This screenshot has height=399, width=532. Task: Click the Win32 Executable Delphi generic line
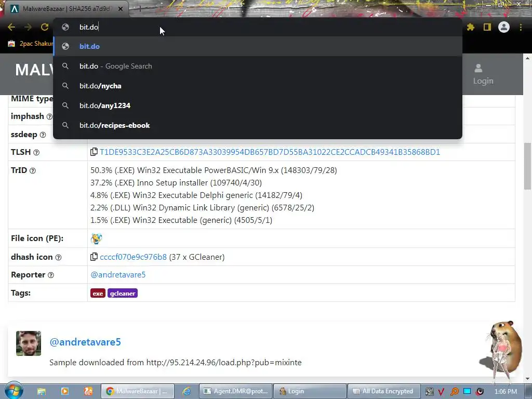point(196,195)
